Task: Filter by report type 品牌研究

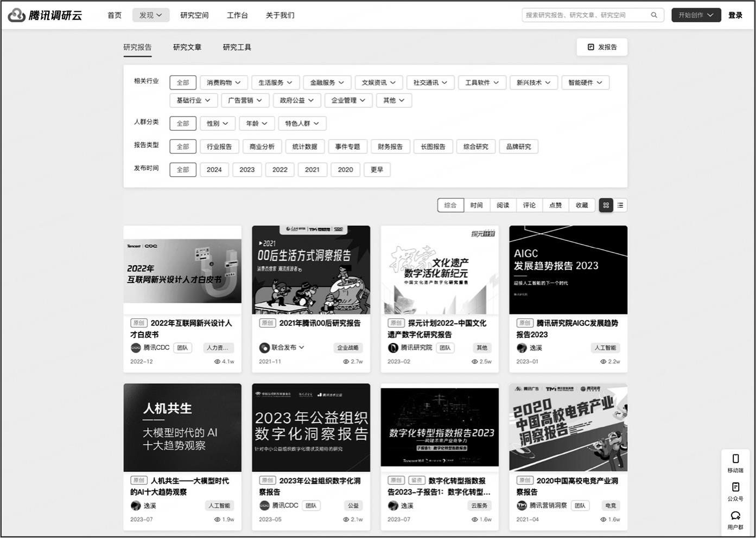Action: 519,146
